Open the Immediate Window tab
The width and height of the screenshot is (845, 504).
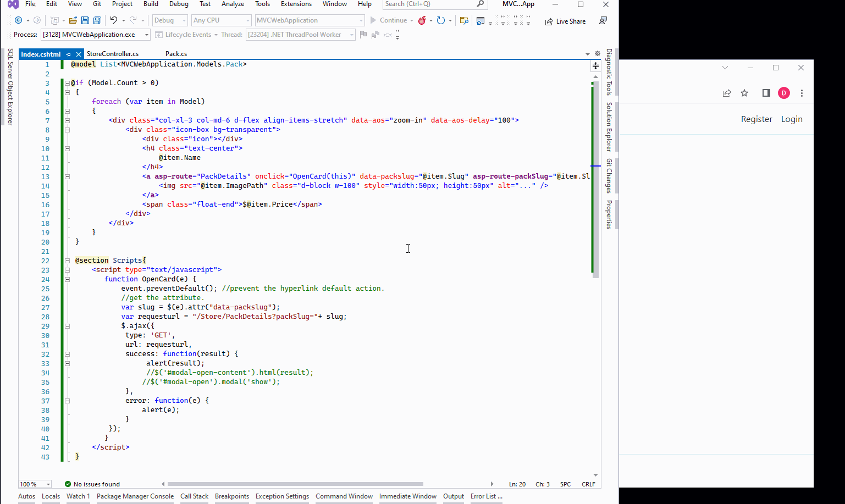tap(408, 496)
